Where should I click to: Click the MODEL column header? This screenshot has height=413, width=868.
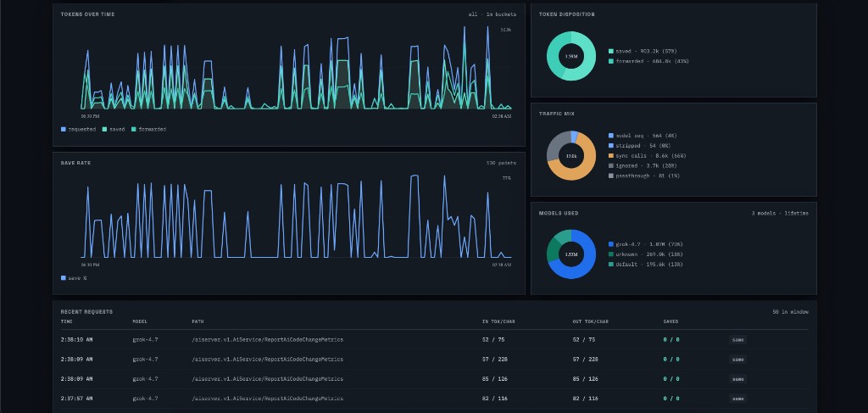click(140, 321)
